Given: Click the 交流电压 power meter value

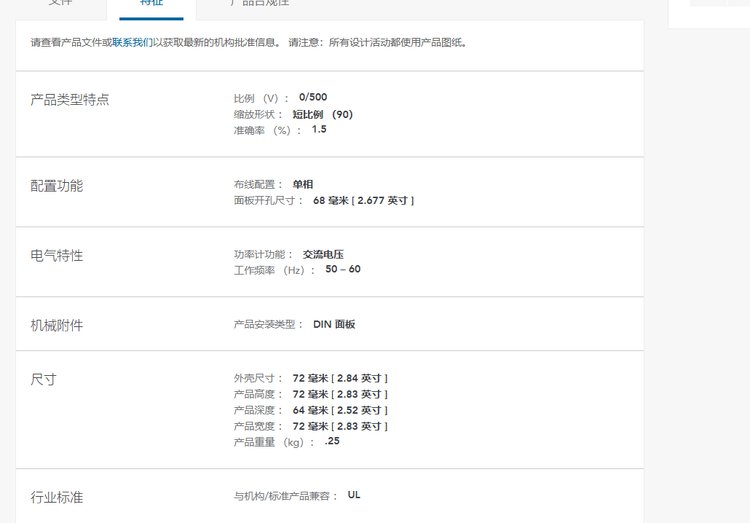Looking at the screenshot, I should [x=323, y=254].
